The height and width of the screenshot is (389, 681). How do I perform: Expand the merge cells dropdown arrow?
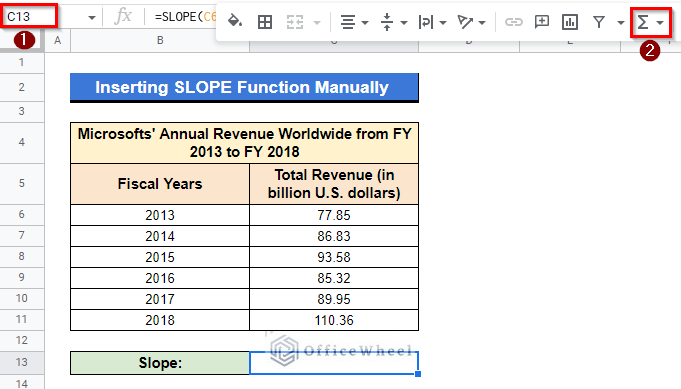(x=317, y=22)
